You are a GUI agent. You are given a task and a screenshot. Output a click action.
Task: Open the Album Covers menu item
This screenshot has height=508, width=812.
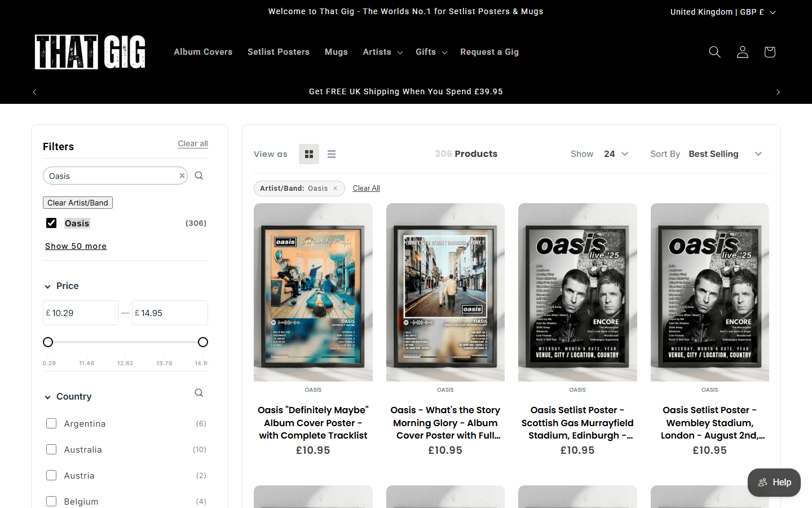click(203, 52)
